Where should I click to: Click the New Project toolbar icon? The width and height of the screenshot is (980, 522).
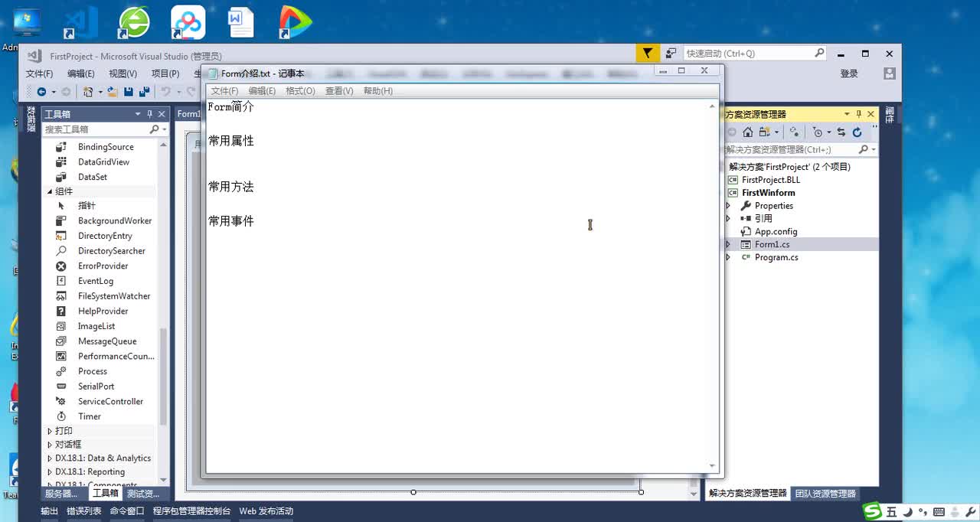(88, 92)
